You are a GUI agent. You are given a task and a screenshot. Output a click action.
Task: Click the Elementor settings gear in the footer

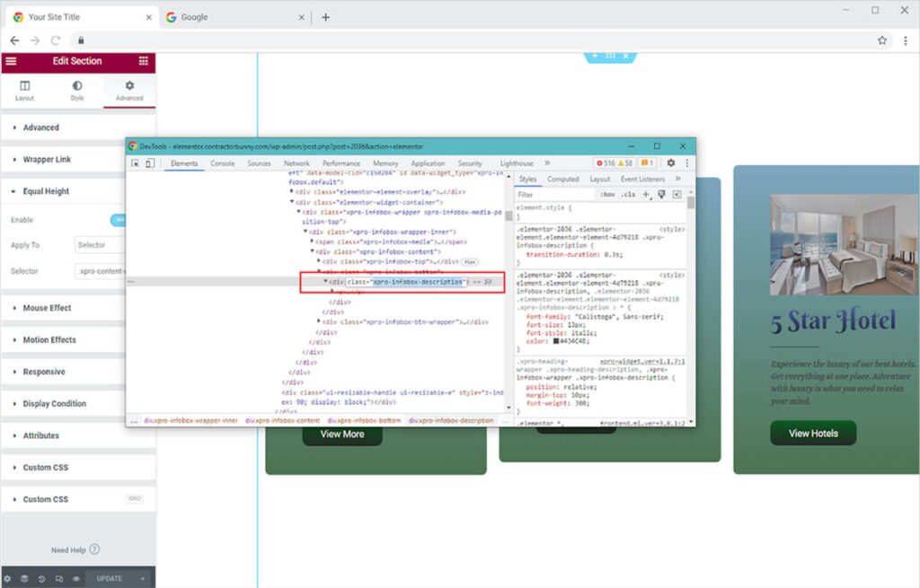coord(8,579)
